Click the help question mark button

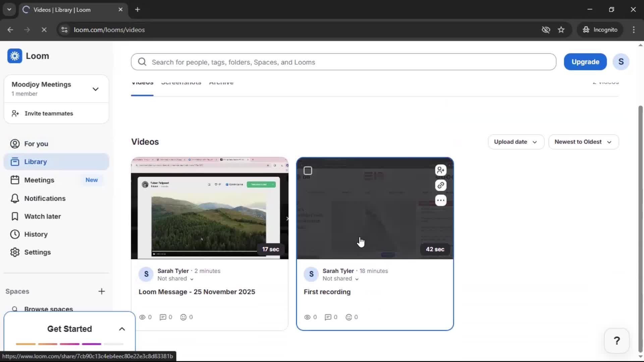[616, 341]
